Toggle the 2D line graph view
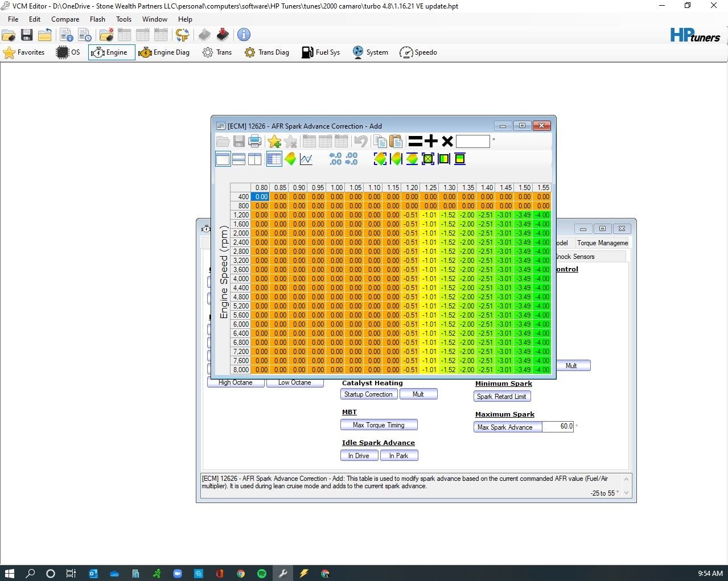 pos(306,159)
